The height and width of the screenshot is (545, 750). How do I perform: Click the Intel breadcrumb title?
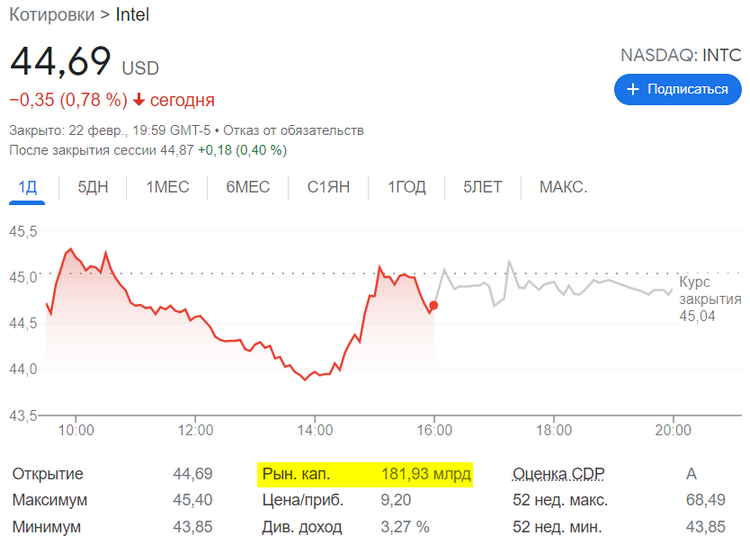click(x=132, y=15)
